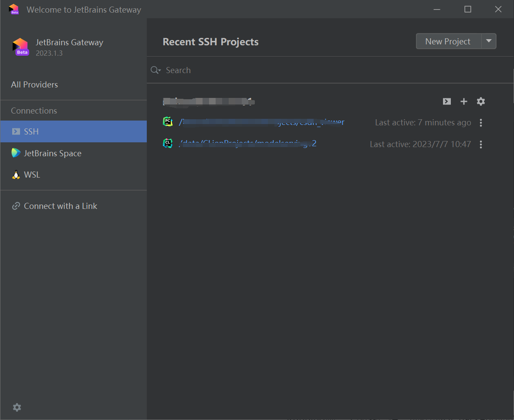The height and width of the screenshot is (420, 514).
Task: Click the 'Connections' section label
Action: (34, 111)
